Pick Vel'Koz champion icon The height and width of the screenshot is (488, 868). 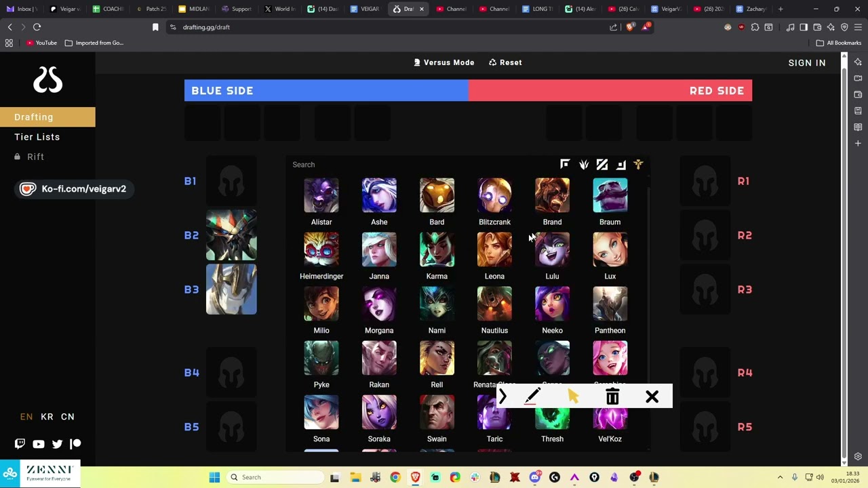[x=610, y=417]
